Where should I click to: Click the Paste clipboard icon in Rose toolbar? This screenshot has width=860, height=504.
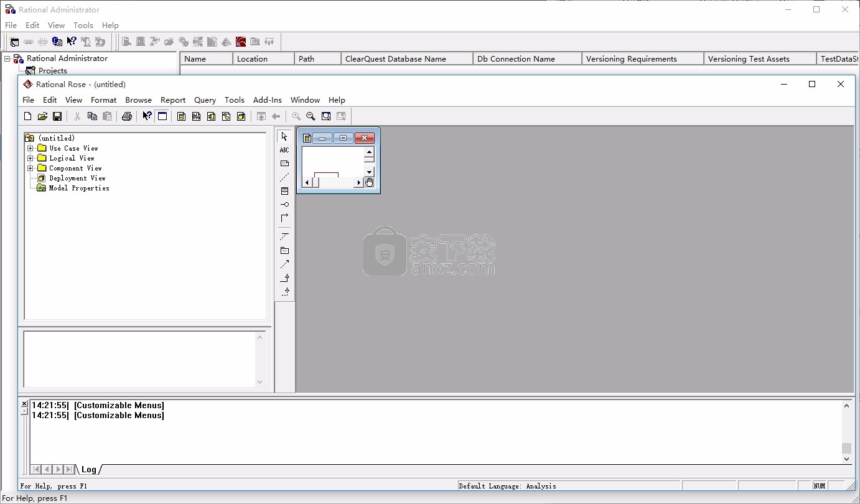coord(107,116)
